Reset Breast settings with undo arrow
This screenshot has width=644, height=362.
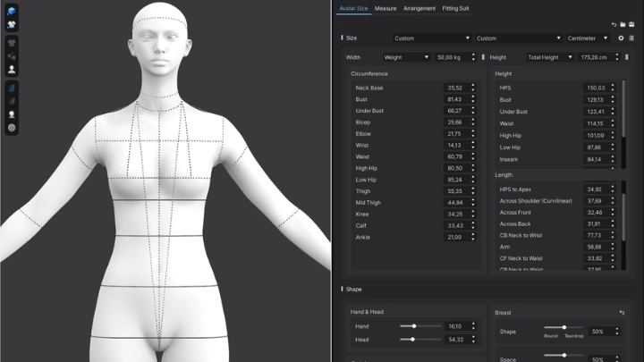(622, 313)
